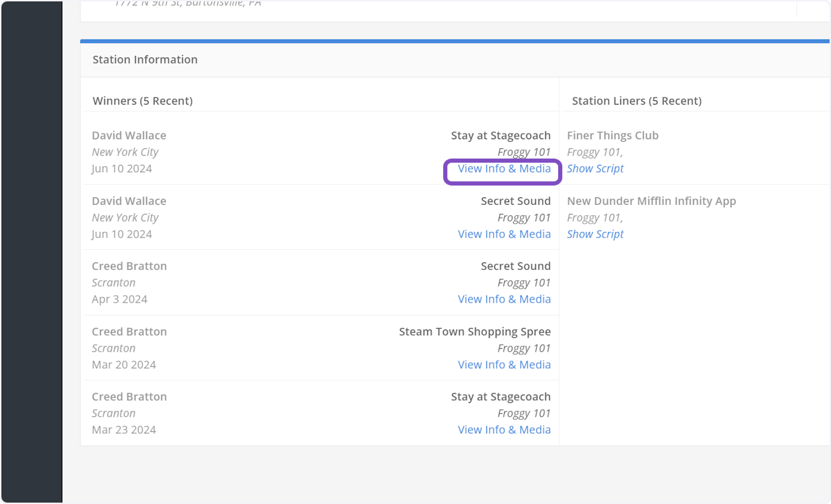
Task: Open View Info & Media for David Wallace's Secret Sound
Action: coord(504,234)
